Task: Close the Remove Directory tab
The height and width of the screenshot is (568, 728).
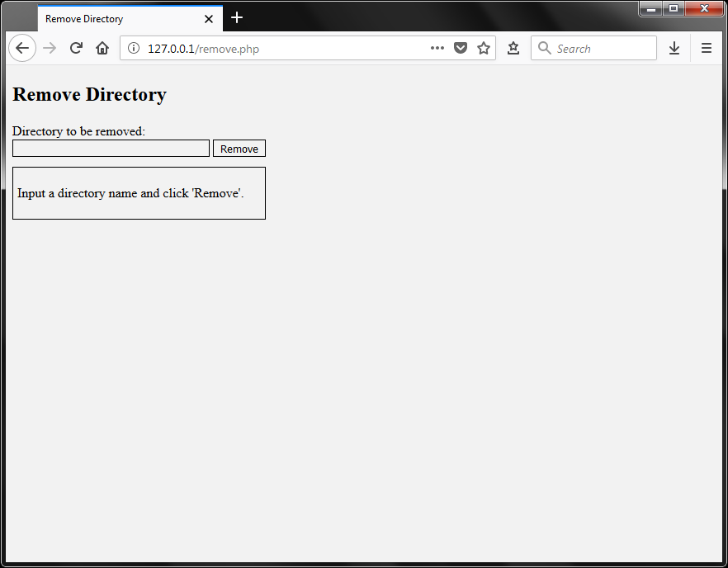Action: [x=209, y=17]
